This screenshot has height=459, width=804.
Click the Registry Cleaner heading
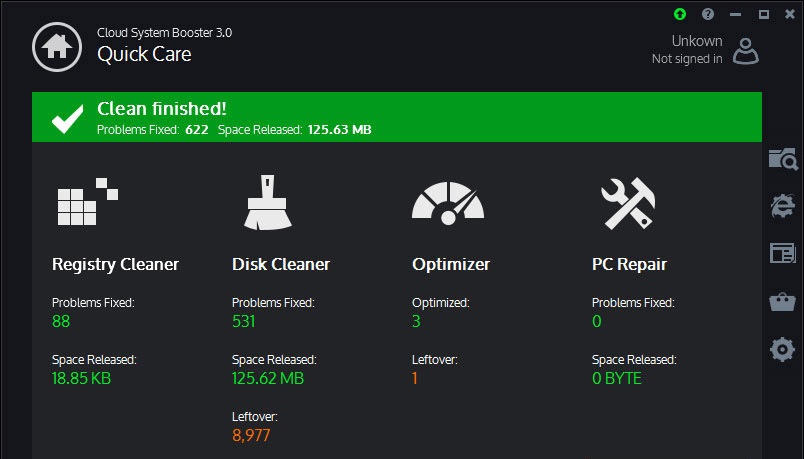click(x=115, y=265)
